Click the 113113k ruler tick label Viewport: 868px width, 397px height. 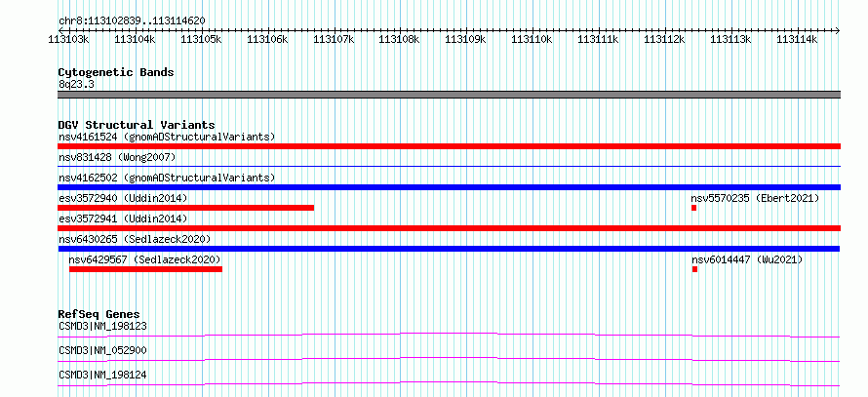(x=730, y=39)
